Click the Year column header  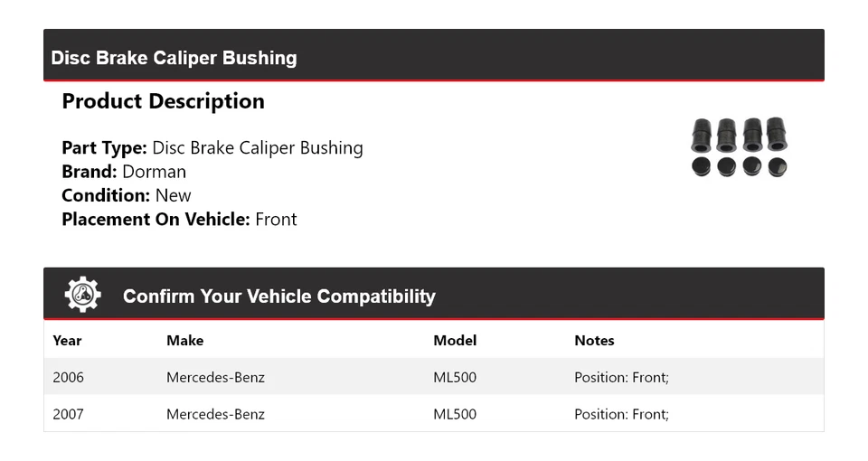point(67,341)
